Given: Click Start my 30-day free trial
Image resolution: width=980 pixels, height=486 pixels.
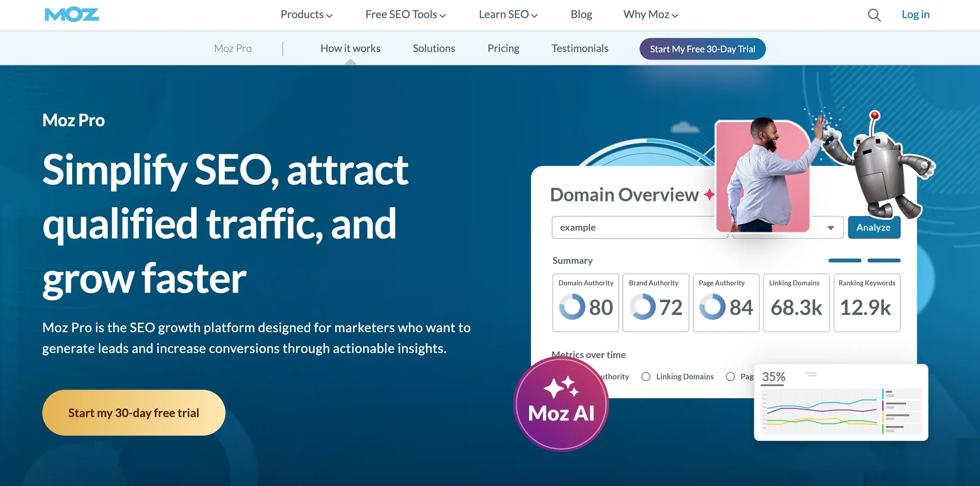Looking at the screenshot, I should (133, 412).
